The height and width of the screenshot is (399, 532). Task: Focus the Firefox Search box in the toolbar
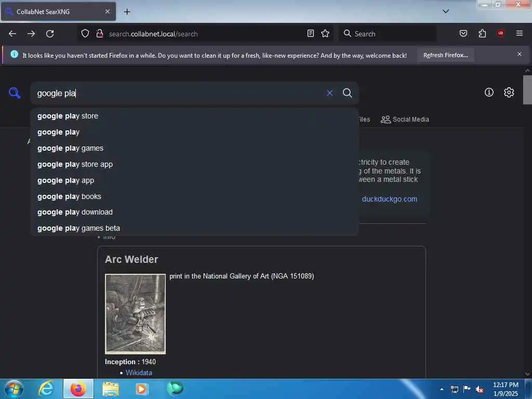(x=388, y=34)
